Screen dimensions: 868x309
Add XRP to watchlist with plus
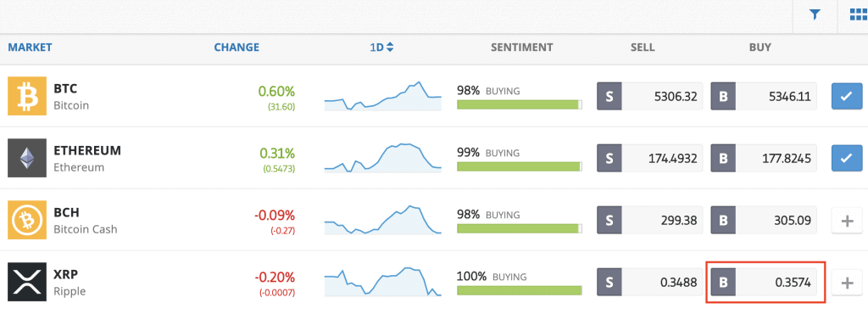847,283
